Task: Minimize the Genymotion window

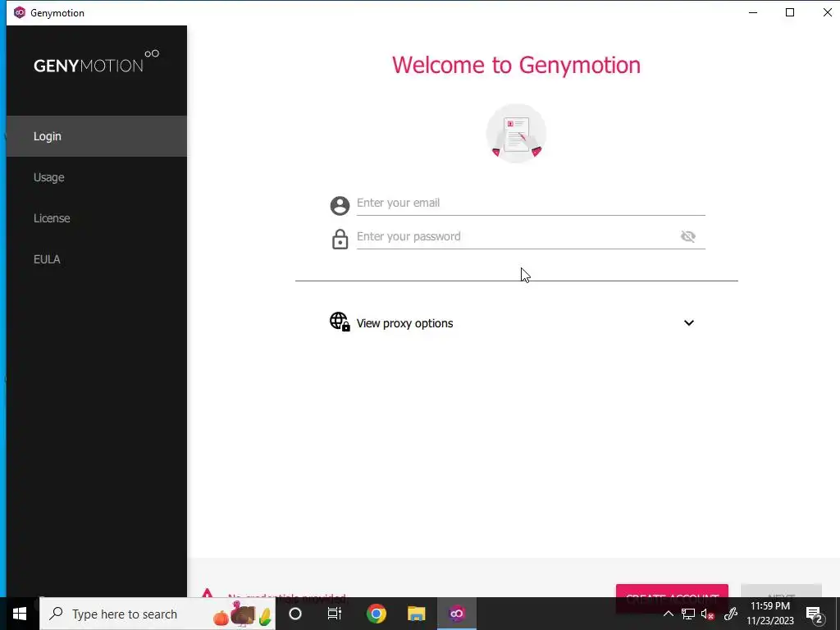Action: [753, 12]
